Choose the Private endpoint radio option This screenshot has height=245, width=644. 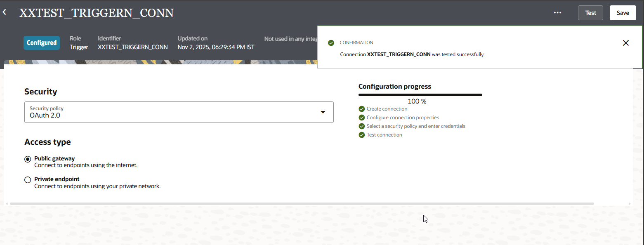pos(28,180)
